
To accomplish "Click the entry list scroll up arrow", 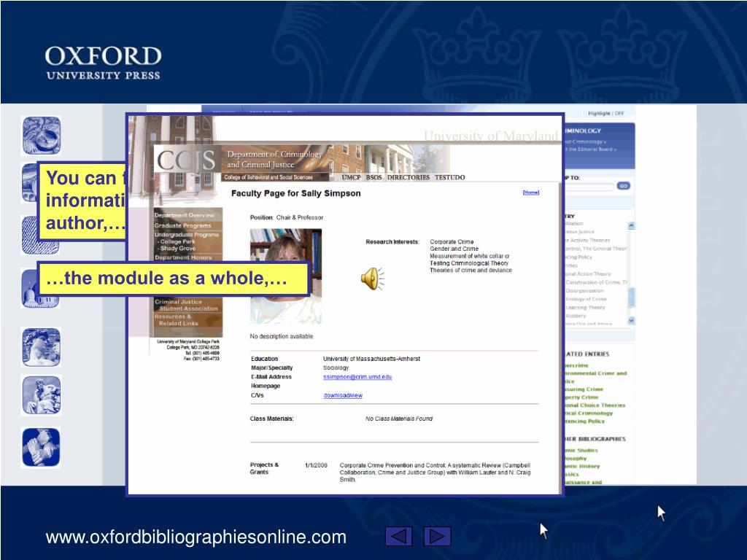I will (x=631, y=225).
